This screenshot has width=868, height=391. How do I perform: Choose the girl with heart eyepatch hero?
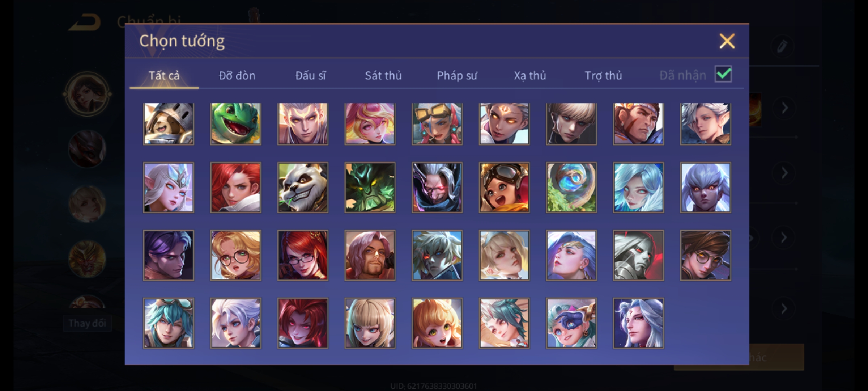click(571, 323)
